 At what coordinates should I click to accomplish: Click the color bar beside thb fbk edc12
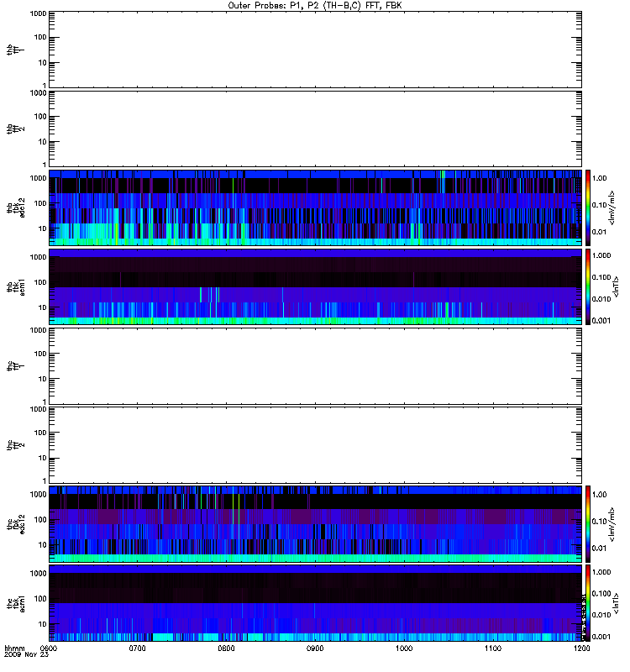[588, 207]
